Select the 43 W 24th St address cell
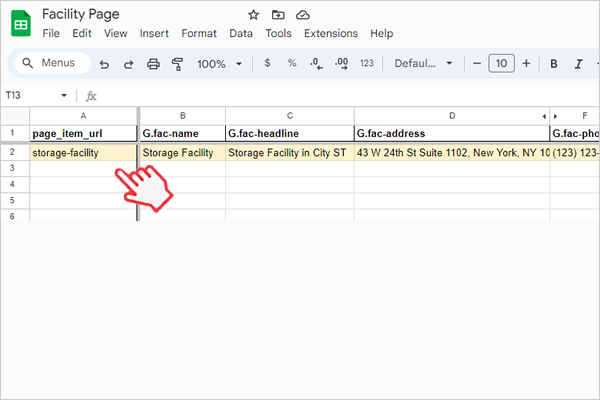Image resolution: width=600 pixels, height=400 pixels. pos(452,152)
